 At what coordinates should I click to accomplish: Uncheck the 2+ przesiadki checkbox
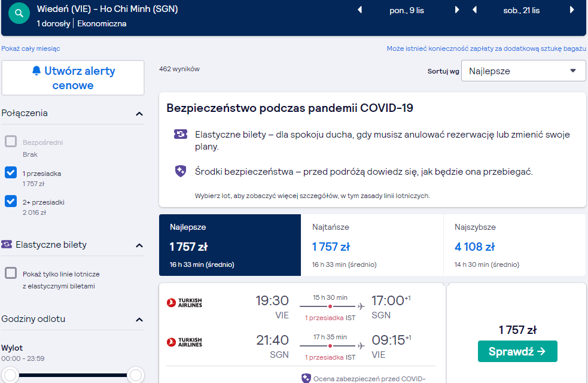[11, 202]
